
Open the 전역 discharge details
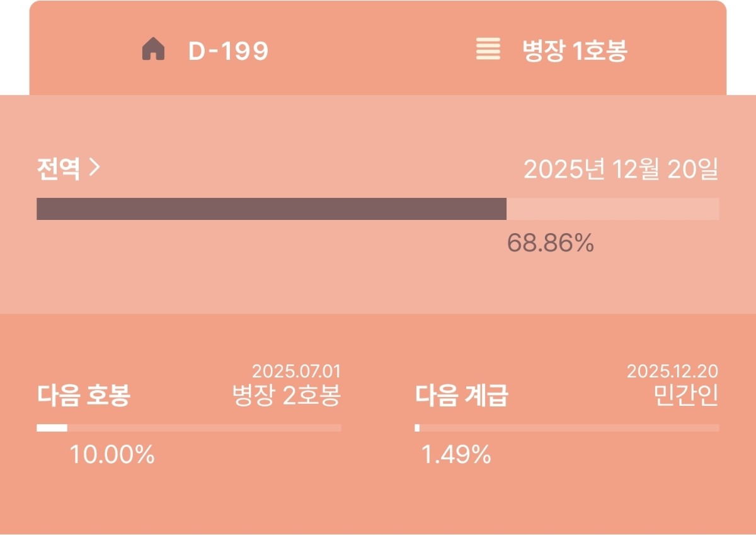pyautogui.click(x=59, y=170)
